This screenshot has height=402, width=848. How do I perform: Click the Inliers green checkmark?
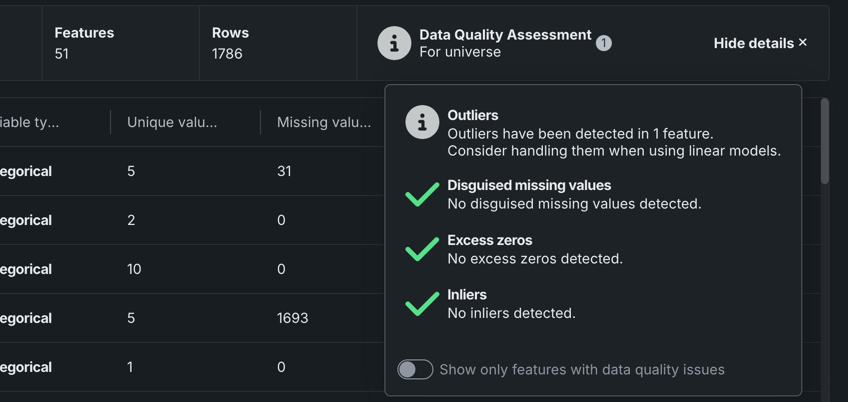click(422, 303)
